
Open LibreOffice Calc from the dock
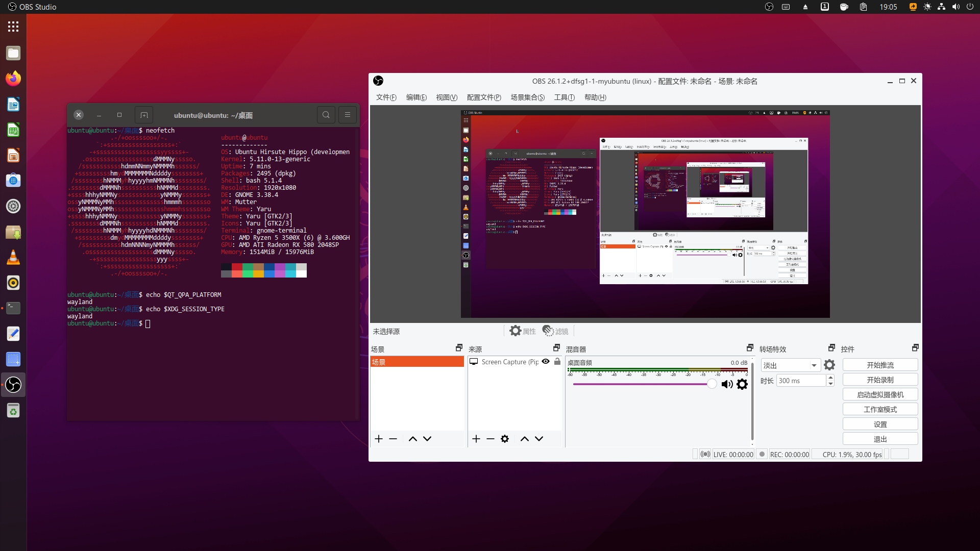[13, 130]
